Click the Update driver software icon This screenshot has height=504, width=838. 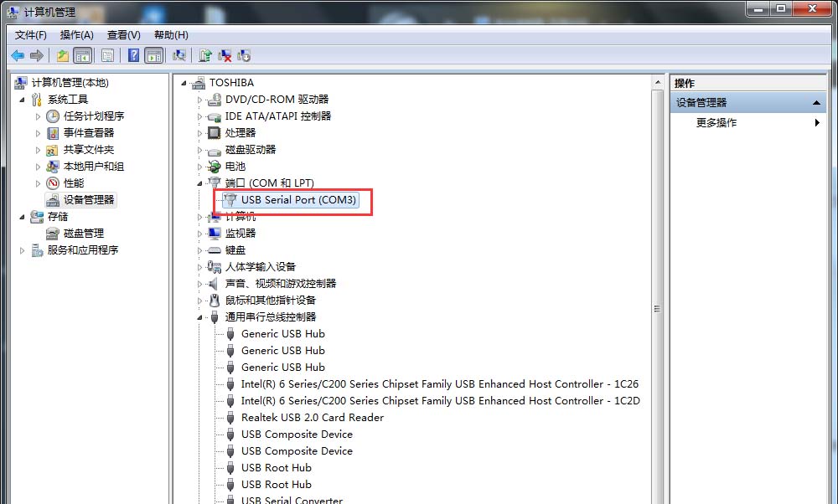[205, 55]
